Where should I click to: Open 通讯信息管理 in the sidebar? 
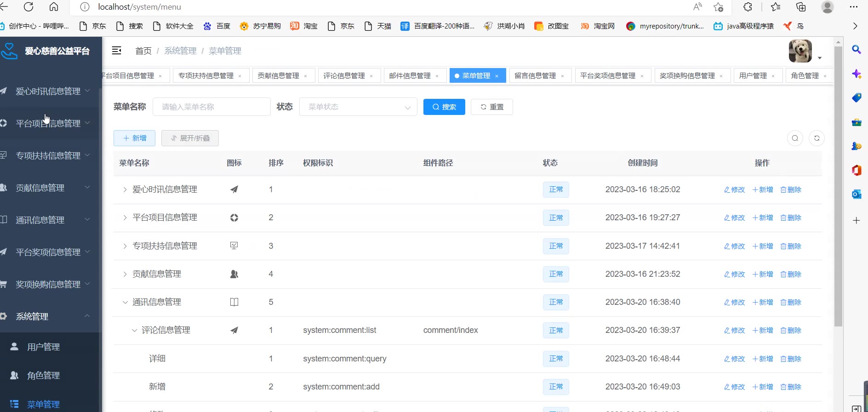click(50, 220)
